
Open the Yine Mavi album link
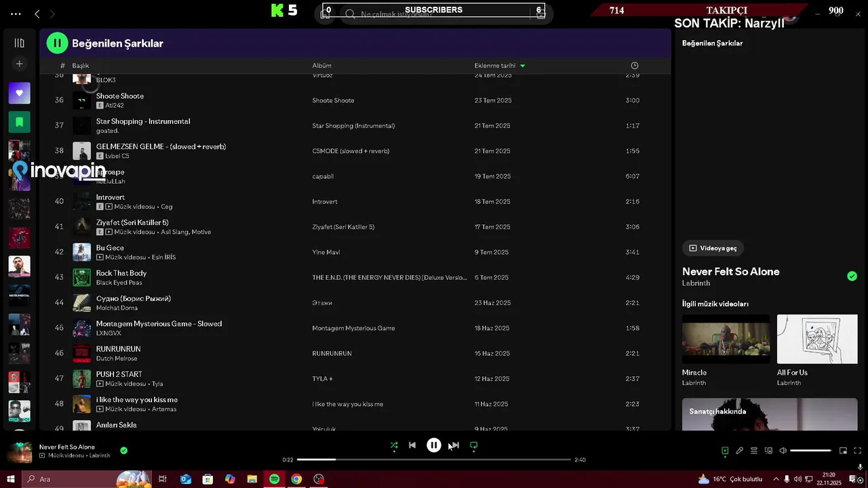coord(326,252)
